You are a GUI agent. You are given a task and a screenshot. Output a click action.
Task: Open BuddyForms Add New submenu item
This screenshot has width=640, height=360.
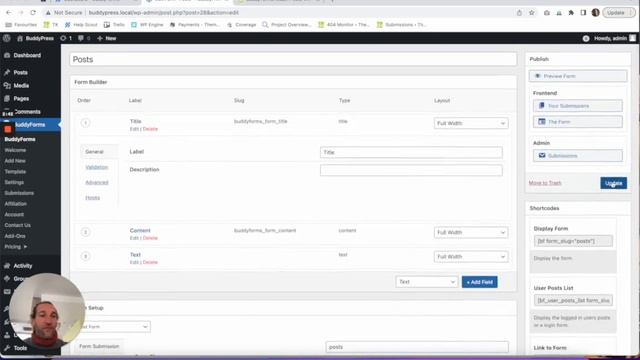pyautogui.click(x=15, y=161)
